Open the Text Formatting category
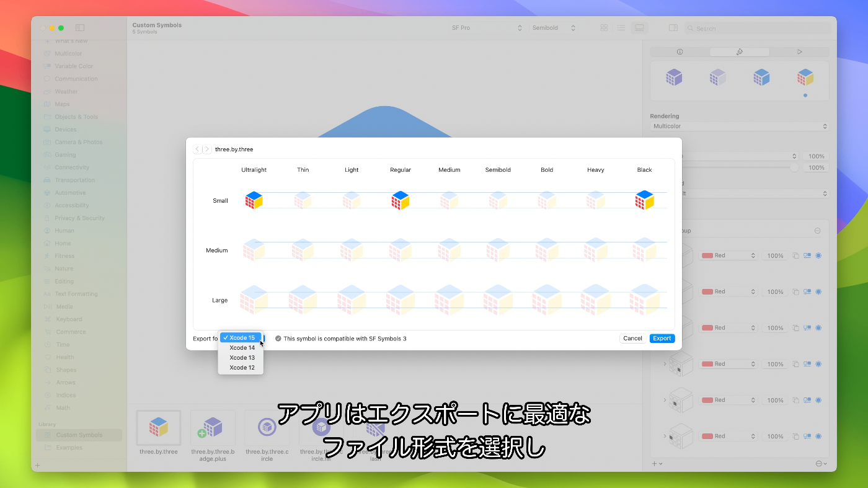868x488 pixels. [76, 294]
